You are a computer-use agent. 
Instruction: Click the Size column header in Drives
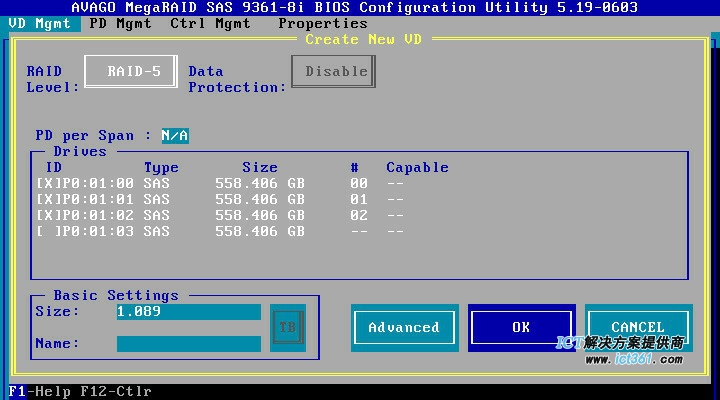click(x=260, y=168)
